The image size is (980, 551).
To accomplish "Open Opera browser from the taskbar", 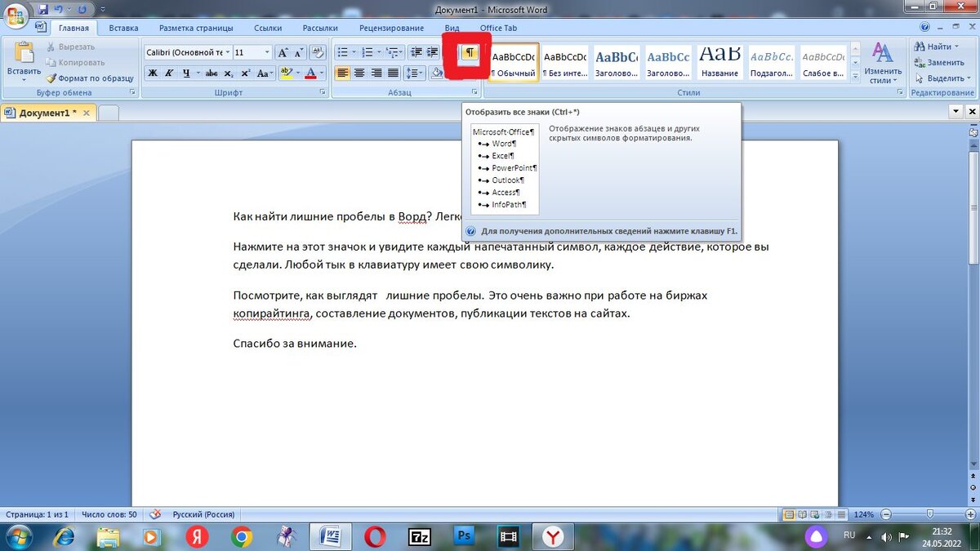I will 375,536.
